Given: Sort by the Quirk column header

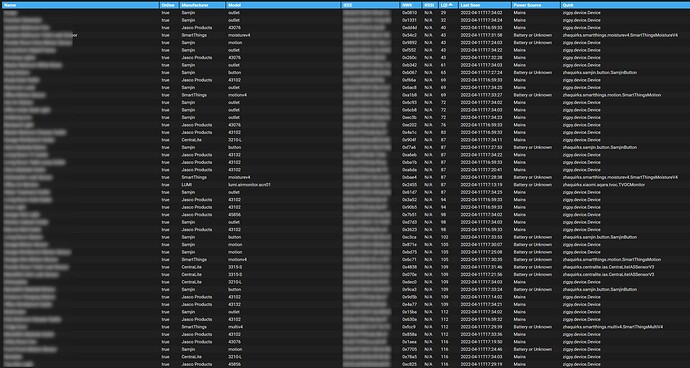Looking at the screenshot, I should pos(625,5).
